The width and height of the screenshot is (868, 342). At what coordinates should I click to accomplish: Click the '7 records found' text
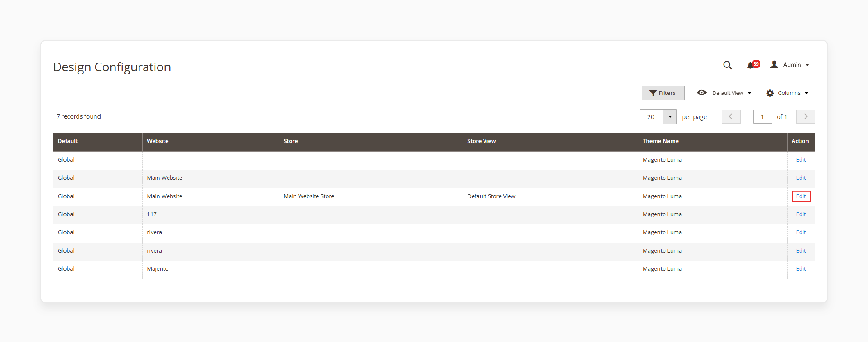(78, 116)
